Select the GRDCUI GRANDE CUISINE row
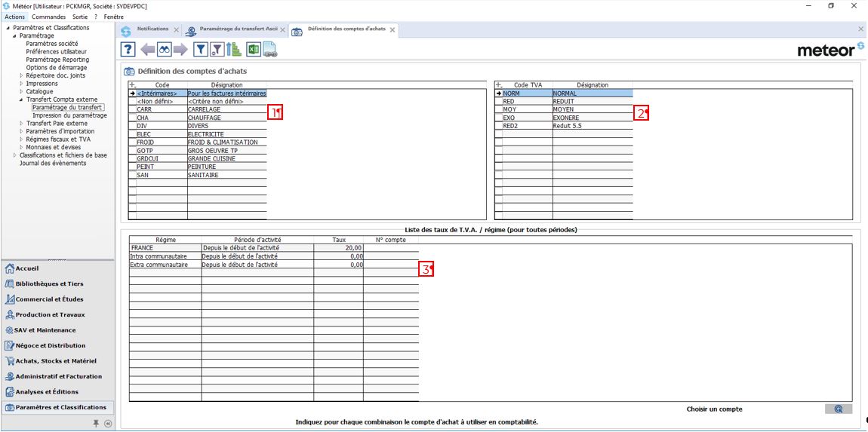This screenshot has width=868, height=432. tap(198, 159)
